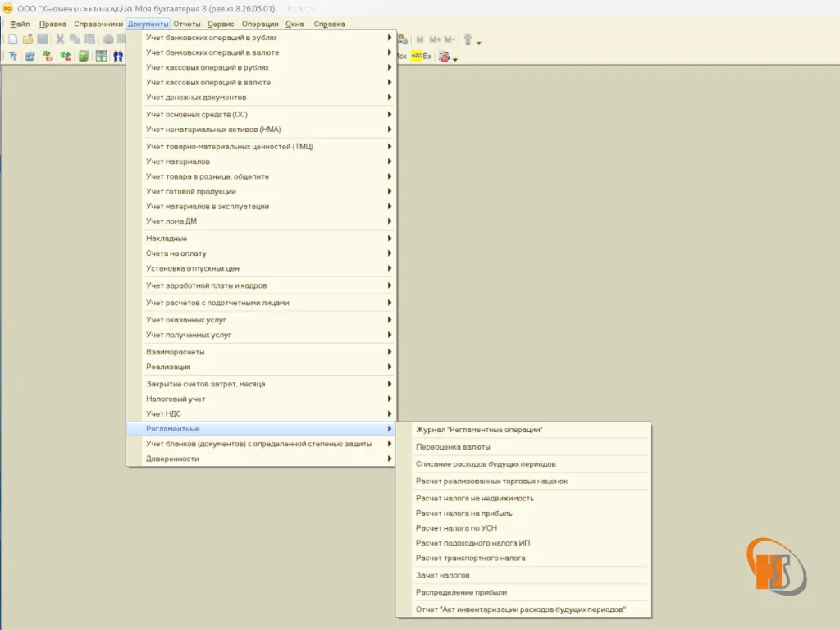This screenshot has width=840, height=630.
Task: Click the scissors cut icon
Action: (60, 39)
